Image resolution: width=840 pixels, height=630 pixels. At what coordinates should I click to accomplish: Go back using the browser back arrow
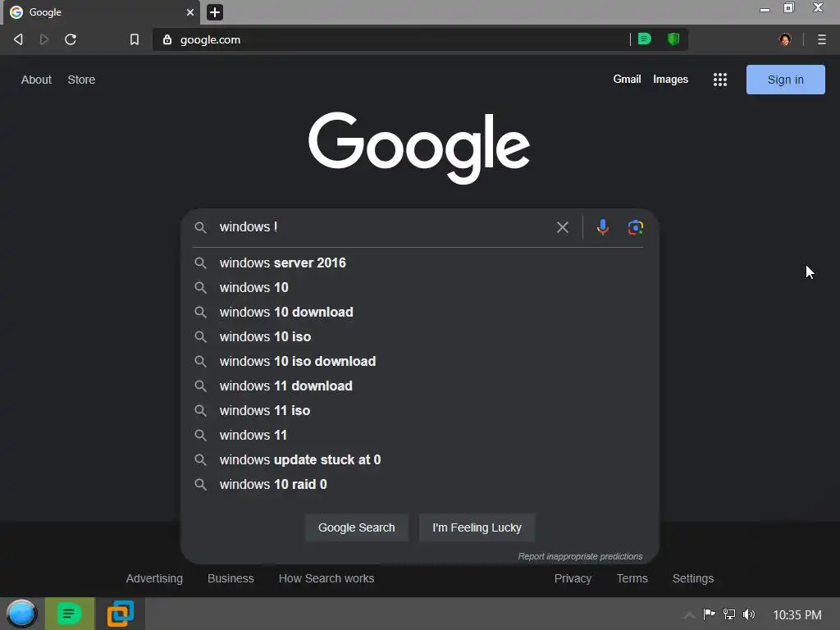[x=18, y=39]
